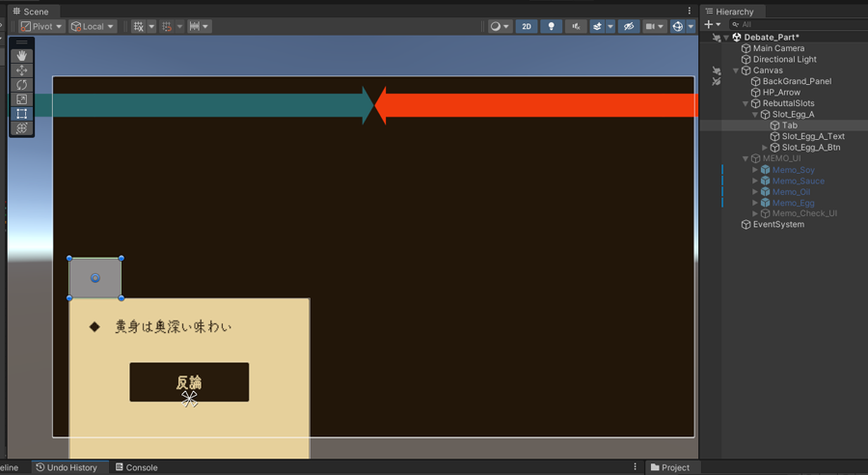Select the Transform tool
The height and width of the screenshot is (475, 868).
(x=21, y=128)
